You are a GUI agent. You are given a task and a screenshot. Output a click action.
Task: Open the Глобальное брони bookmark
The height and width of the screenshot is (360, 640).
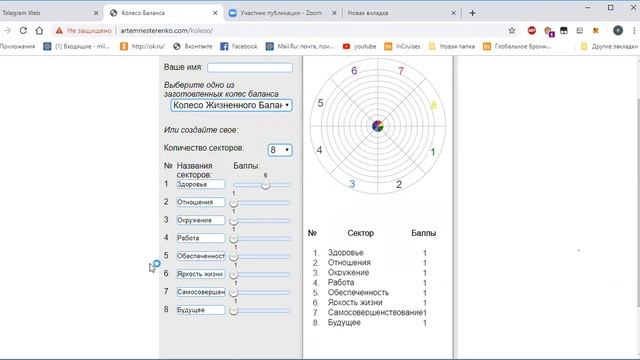[x=517, y=47]
